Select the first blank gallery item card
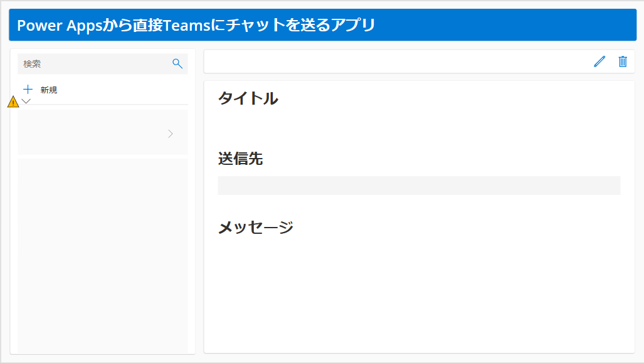644x363 pixels. (x=103, y=132)
